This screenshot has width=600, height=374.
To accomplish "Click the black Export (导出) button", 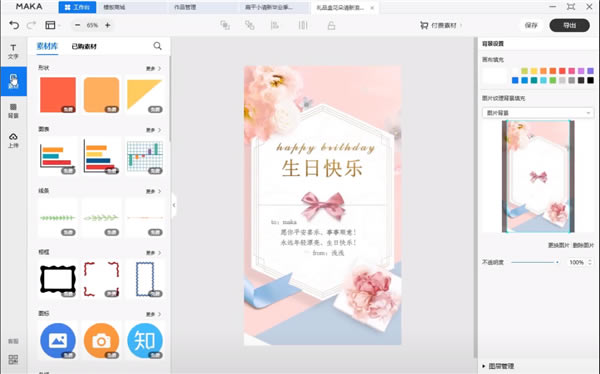I will pyautogui.click(x=569, y=25).
